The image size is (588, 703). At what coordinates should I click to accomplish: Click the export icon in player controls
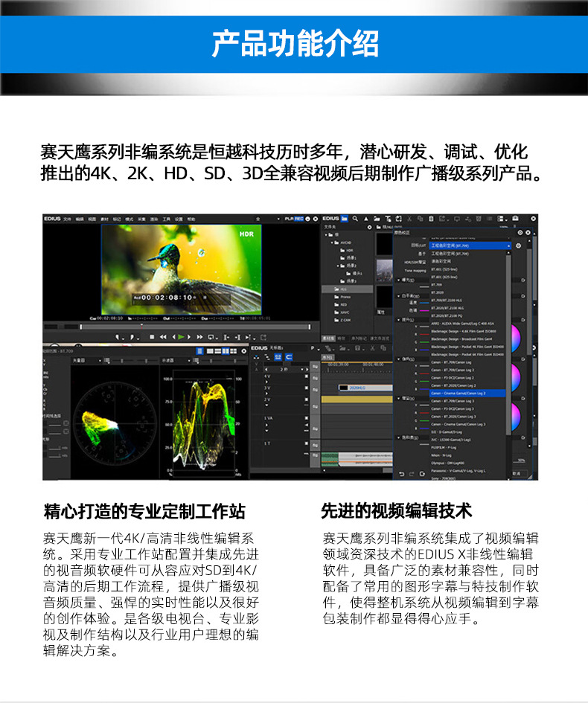point(263,337)
